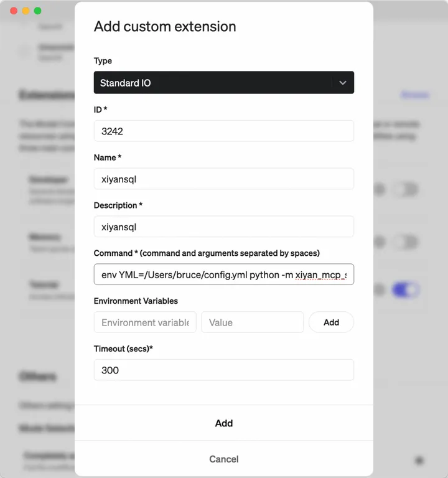Click the Command input field
Image resolution: width=448 pixels, height=478 pixels.
pyautogui.click(x=224, y=274)
